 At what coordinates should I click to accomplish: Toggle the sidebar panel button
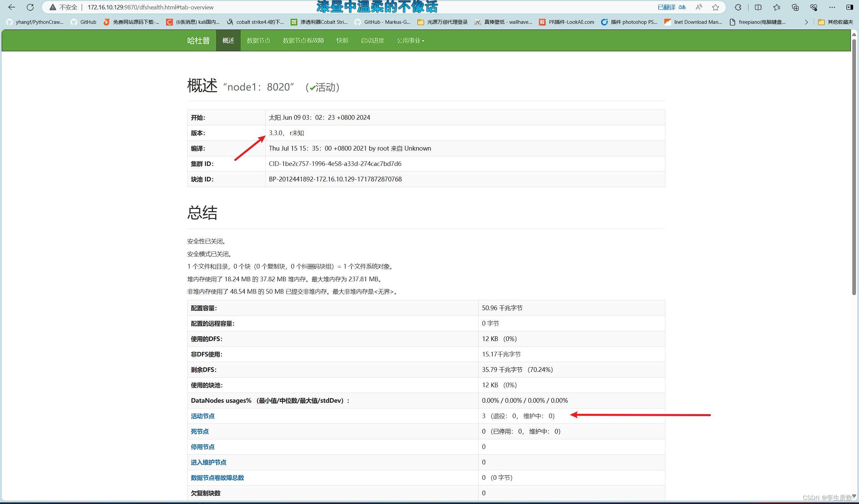coord(850,7)
